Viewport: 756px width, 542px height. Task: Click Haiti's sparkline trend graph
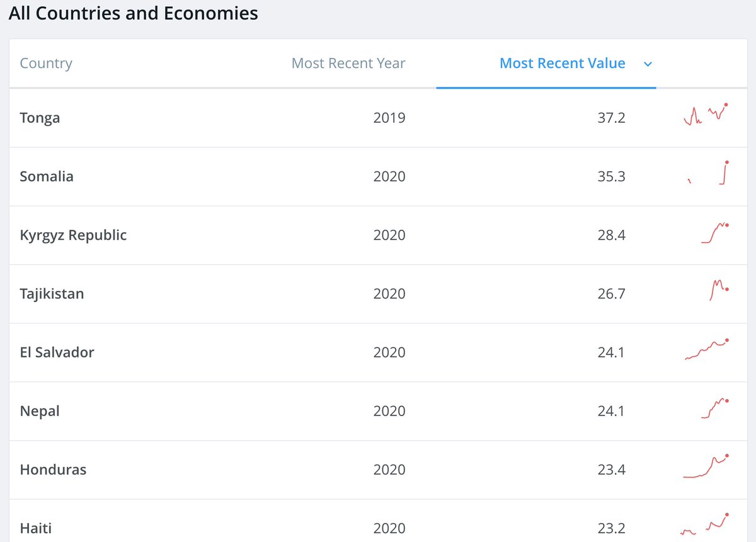click(705, 524)
